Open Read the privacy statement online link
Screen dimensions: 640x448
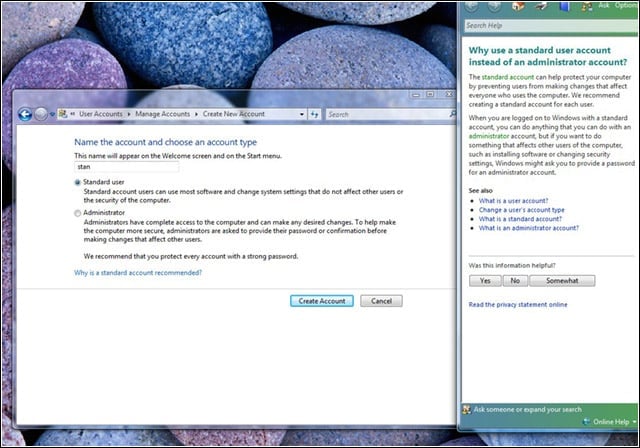pos(518,305)
